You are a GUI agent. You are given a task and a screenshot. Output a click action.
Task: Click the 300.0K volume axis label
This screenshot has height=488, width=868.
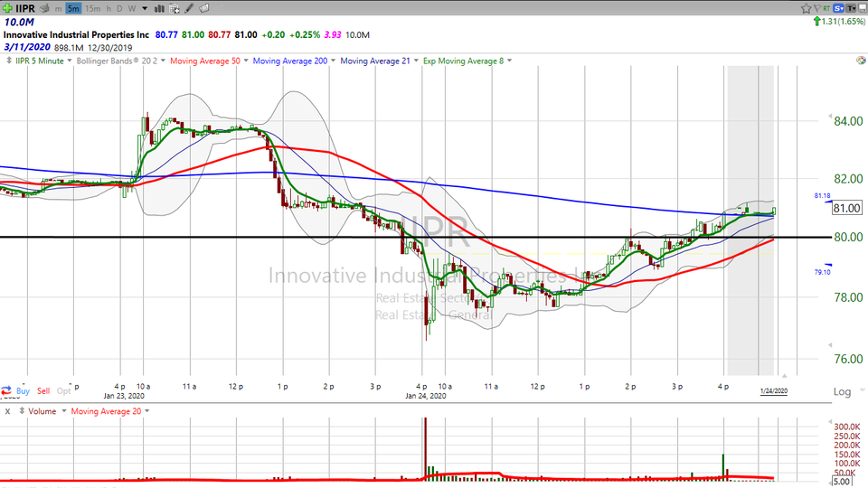(847, 427)
